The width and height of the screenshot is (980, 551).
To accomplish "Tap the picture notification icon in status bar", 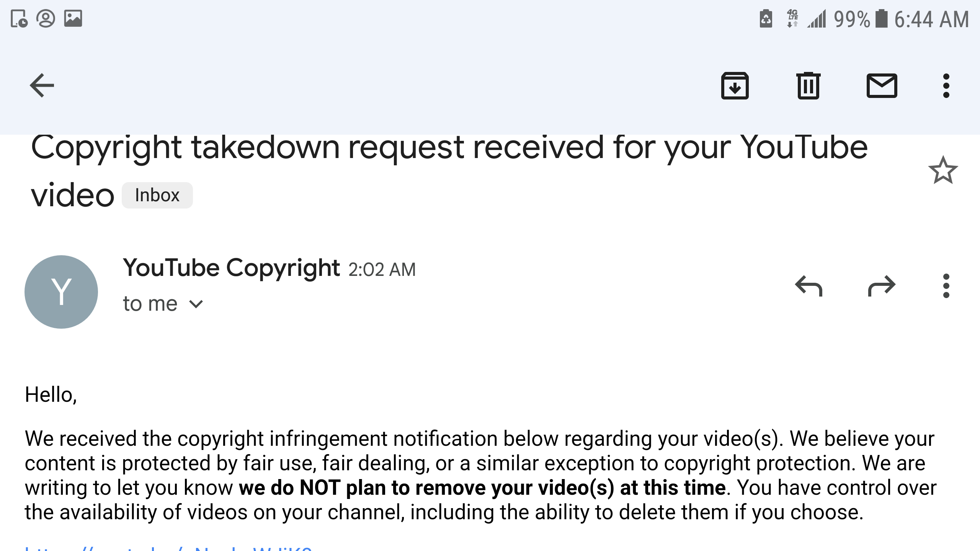I will click(73, 19).
